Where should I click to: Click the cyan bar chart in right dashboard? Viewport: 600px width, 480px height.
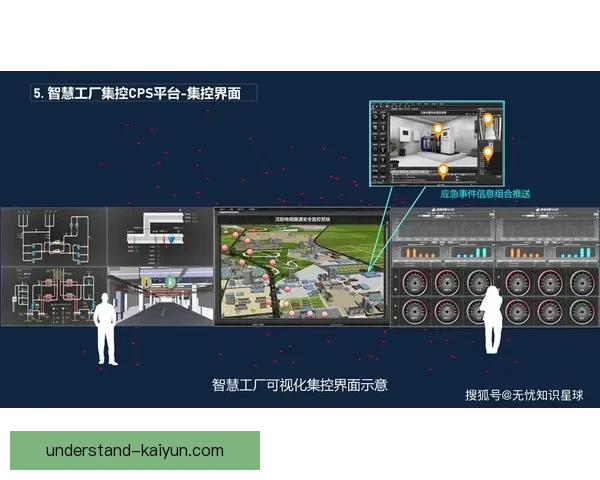(x=574, y=252)
